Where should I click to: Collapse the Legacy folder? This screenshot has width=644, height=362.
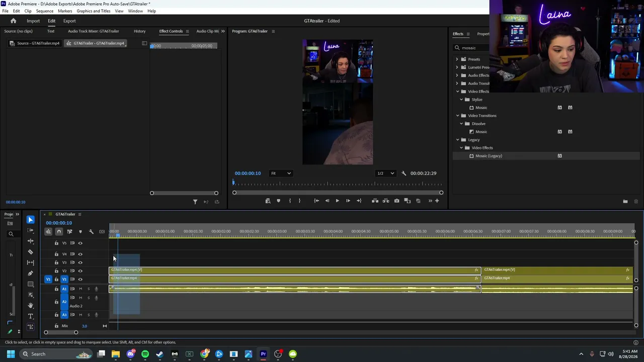[x=457, y=140]
